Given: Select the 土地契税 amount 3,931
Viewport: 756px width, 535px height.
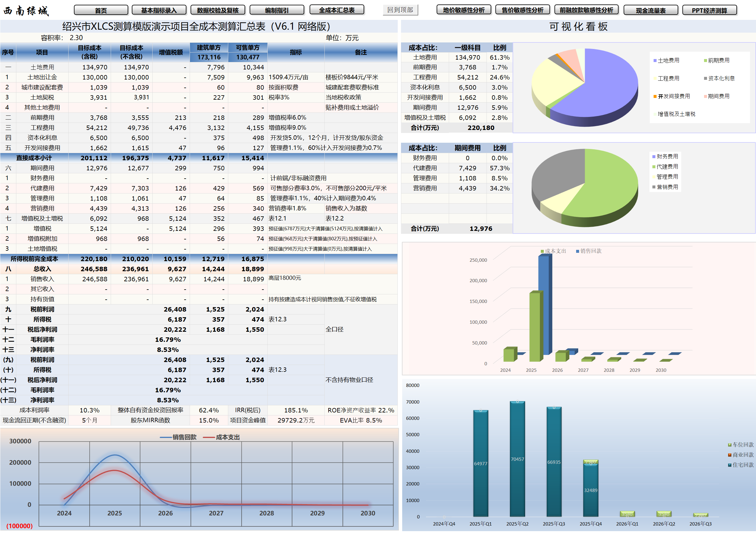Looking at the screenshot, I should (x=90, y=98).
